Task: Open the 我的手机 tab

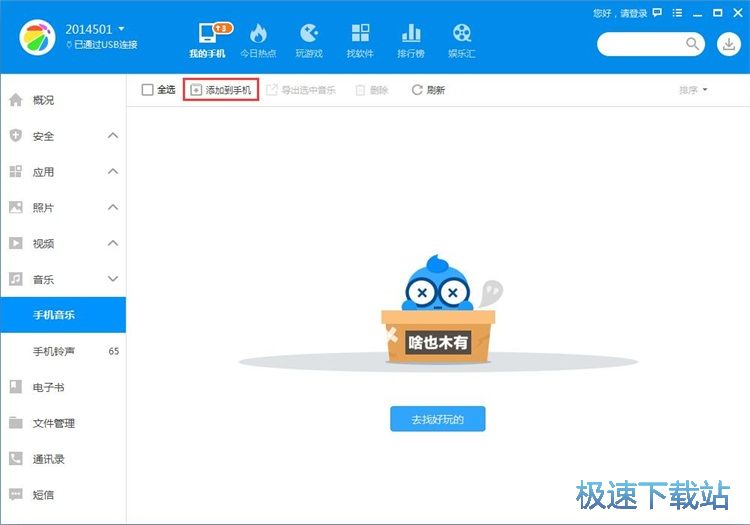Action: [207, 40]
